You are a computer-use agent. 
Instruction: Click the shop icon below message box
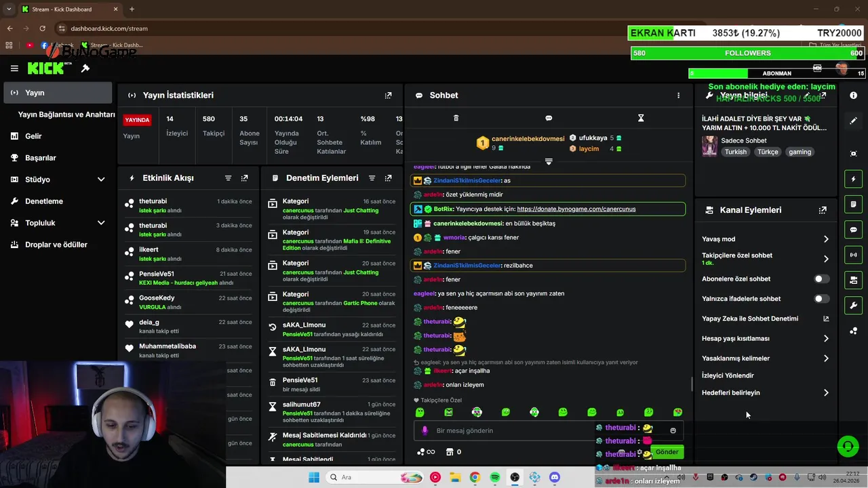tap(448, 452)
